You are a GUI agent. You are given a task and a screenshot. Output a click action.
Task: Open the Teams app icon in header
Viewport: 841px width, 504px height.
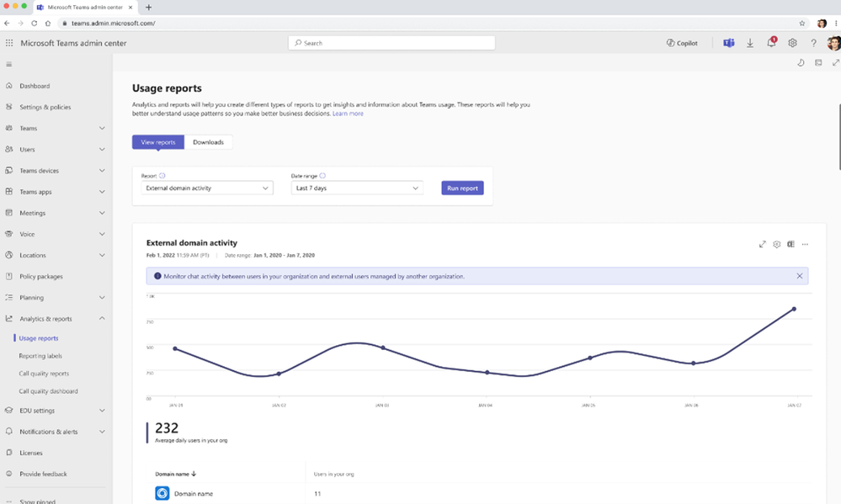(x=729, y=43)
